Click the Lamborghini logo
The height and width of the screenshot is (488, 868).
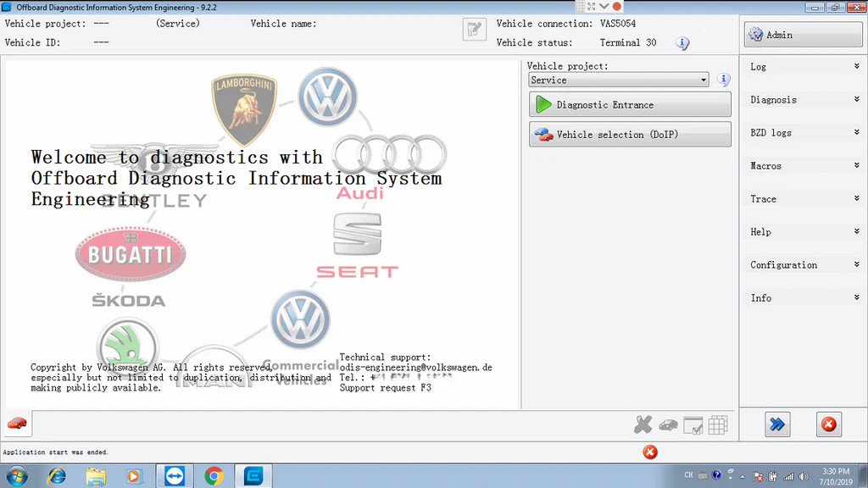coord(244,109)
